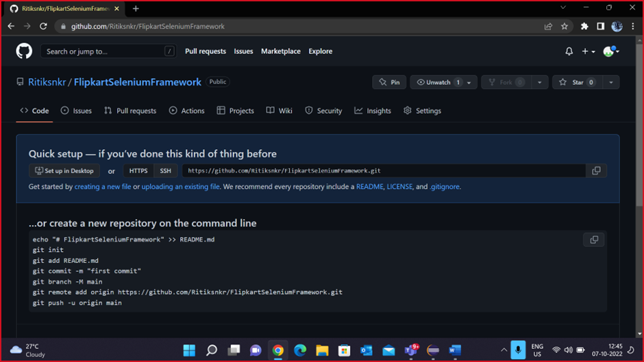Open the notifications bell
The width and height of the screenshot is (644, 362).
point(569,51)
